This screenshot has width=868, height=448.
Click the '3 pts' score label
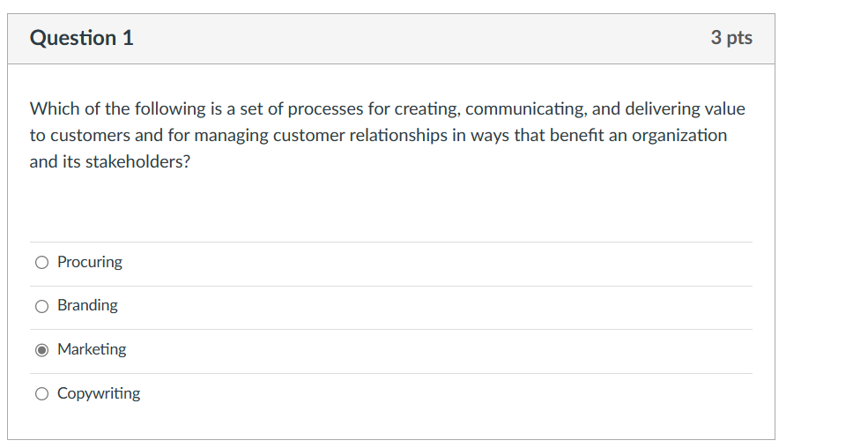click(x=731, y=38)
